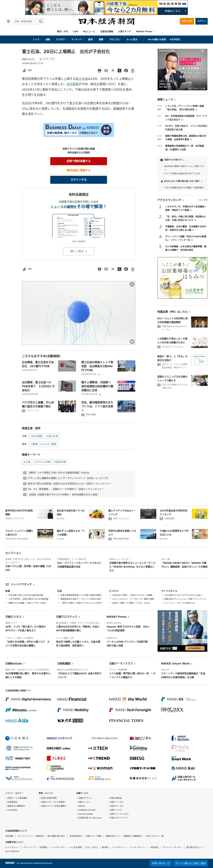Image resolution: width=213 pixels, height=868 pixels.
Task: Click the NIKKEI Financial logo
Action: pos(72,699)
